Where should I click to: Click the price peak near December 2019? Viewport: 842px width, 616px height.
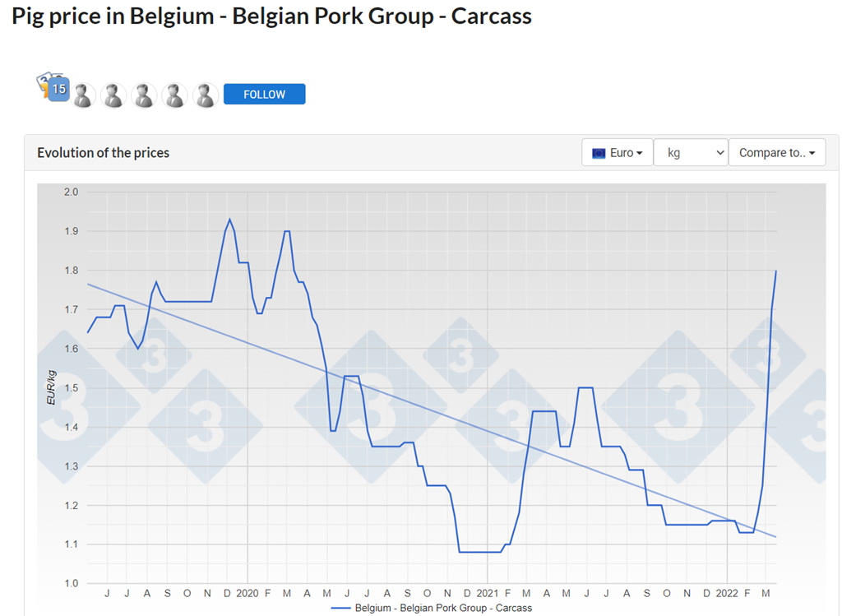click(229, 220)
